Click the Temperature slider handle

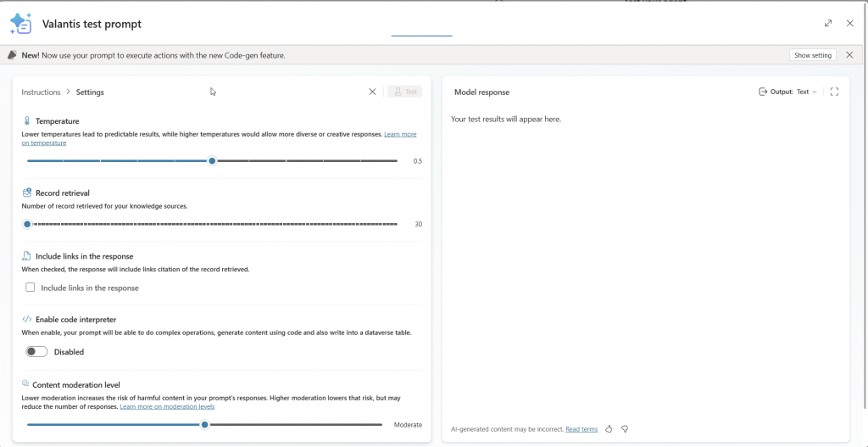pyautogui.click(x=212, y=160)
